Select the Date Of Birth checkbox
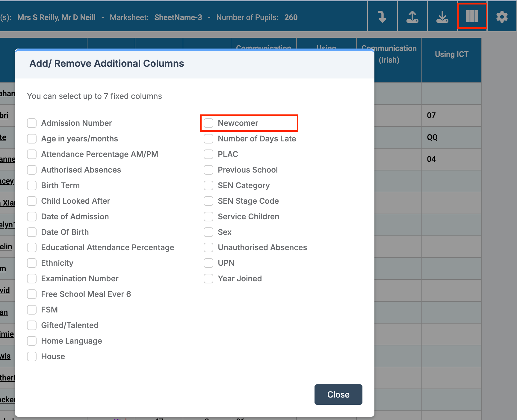This screenshot has width=517, height=420. (x=32, y=232)
